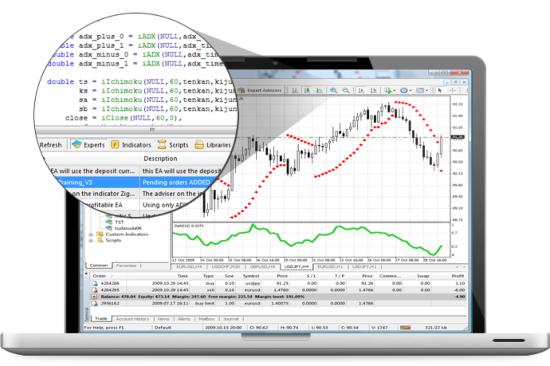
Task: Click the connection status bars indicator
Action: [405, 328]
